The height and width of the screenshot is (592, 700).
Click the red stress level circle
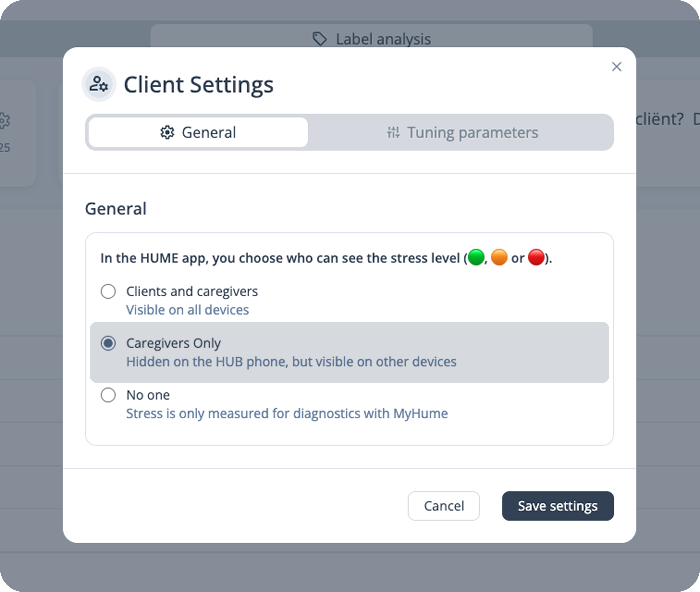536,257
